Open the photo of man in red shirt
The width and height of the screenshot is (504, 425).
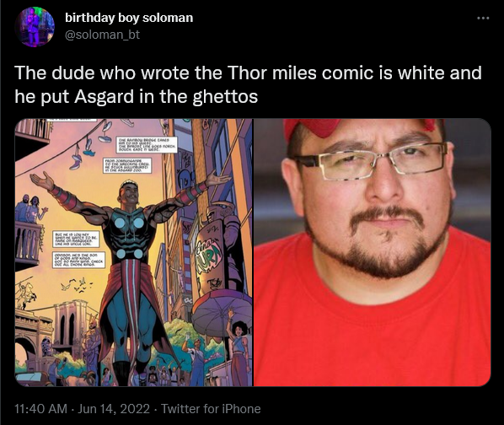click(373, 252)
